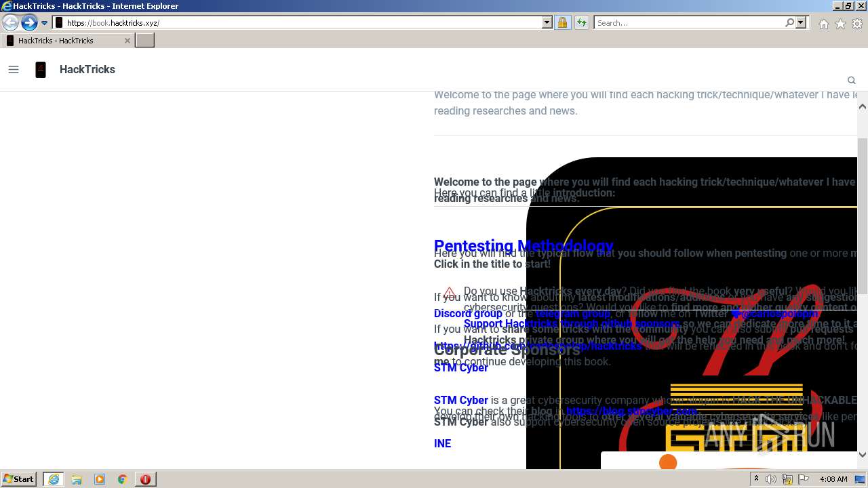Launch Windows Media Player from taskbar
868x488 pixels.
point(100,479)
